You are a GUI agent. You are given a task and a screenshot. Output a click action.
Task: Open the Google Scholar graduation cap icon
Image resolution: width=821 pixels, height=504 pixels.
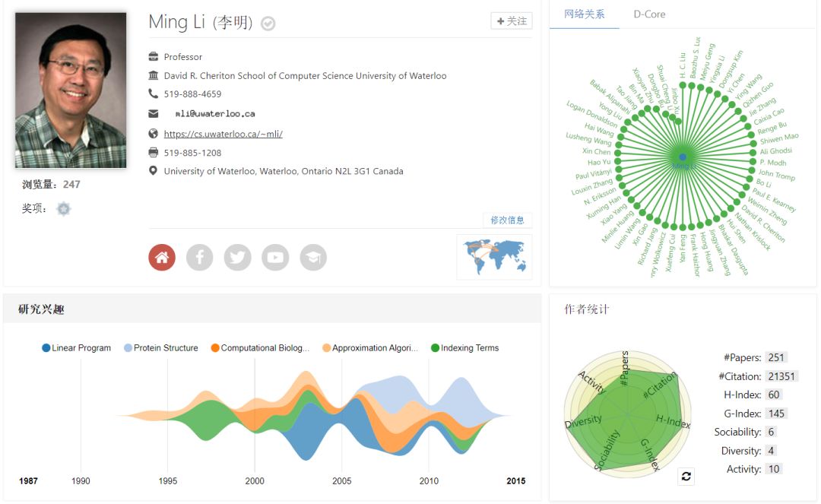pos(313,258)
